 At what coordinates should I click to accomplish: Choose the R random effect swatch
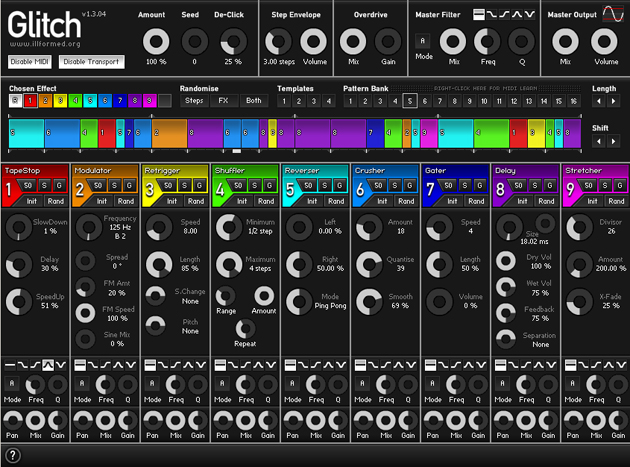pyautogui.click(x=15, y=100)
